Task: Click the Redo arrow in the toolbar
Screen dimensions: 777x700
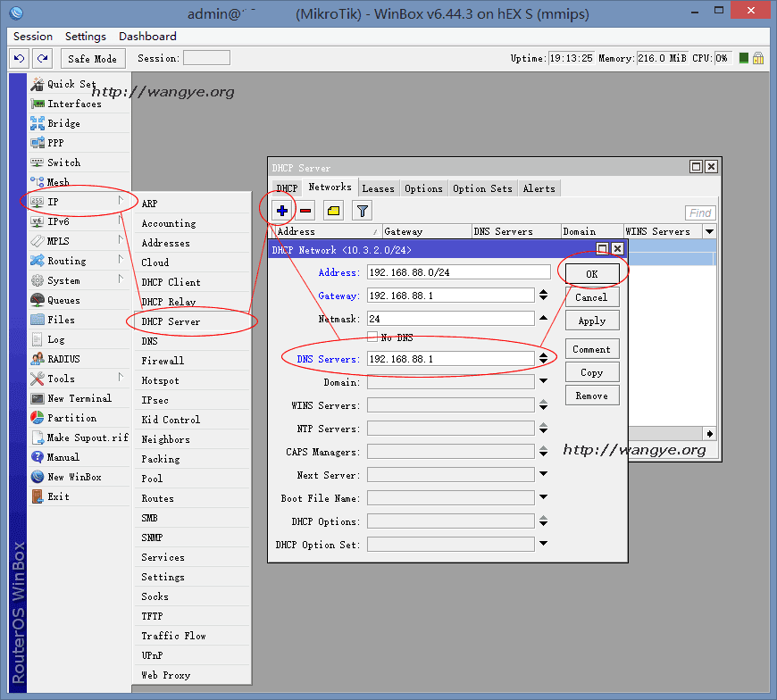Action: click(x=43, y=58)
